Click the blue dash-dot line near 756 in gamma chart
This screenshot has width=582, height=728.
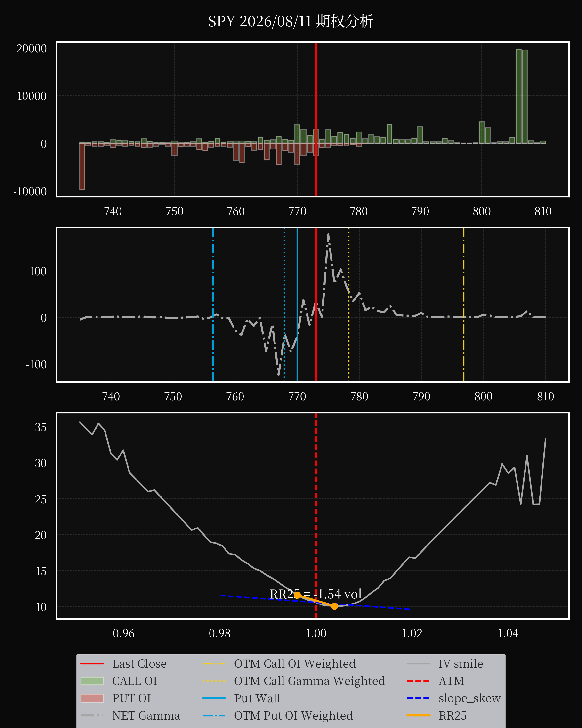pos(213,305)
